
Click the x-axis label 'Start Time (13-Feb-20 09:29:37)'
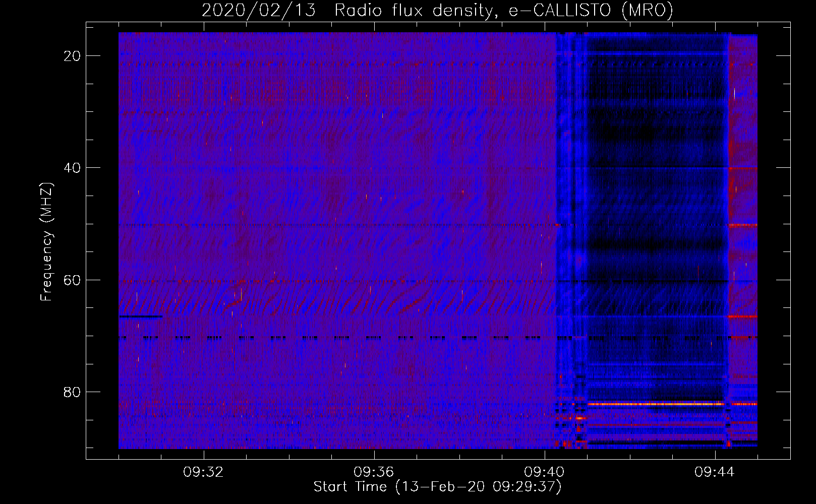coord(437,487)
